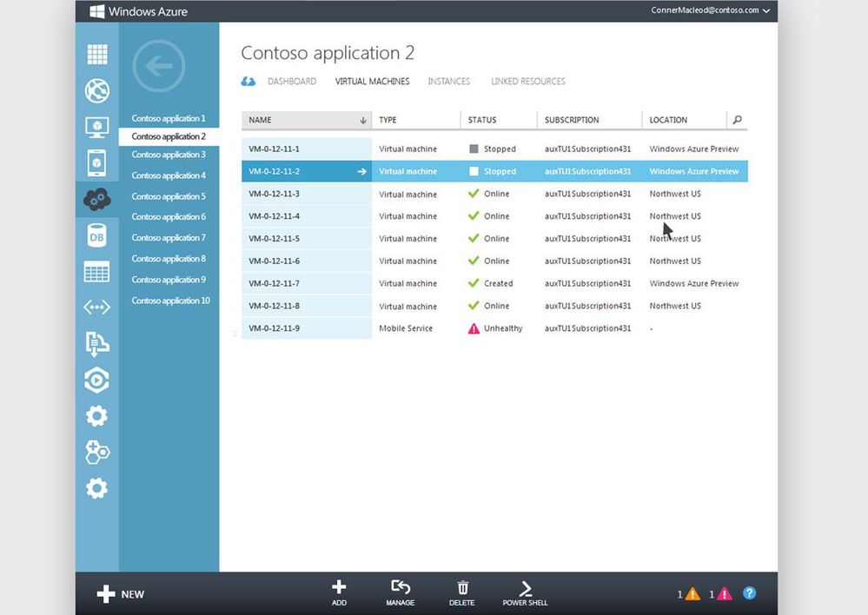Switch to the Dashboard tab
Viewport: 868px width, 615px height.
(292, 82)
